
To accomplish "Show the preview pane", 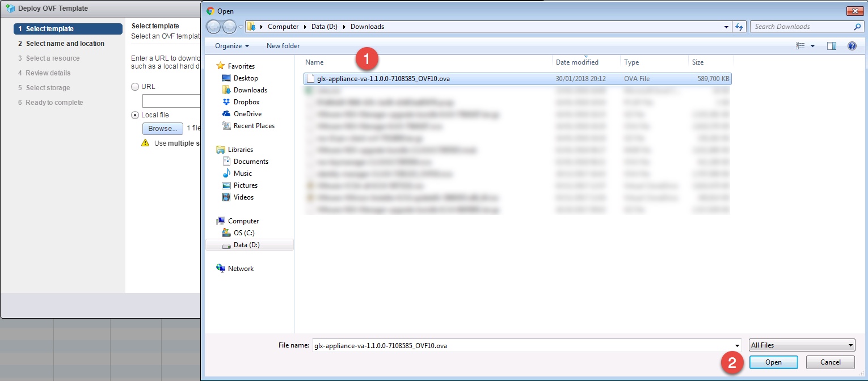I will coord(832,46).
